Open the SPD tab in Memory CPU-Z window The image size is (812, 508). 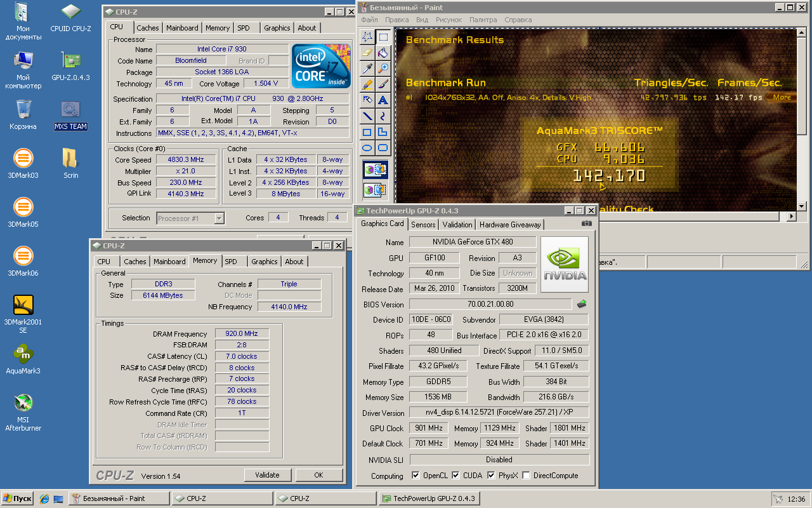(231, 262)
